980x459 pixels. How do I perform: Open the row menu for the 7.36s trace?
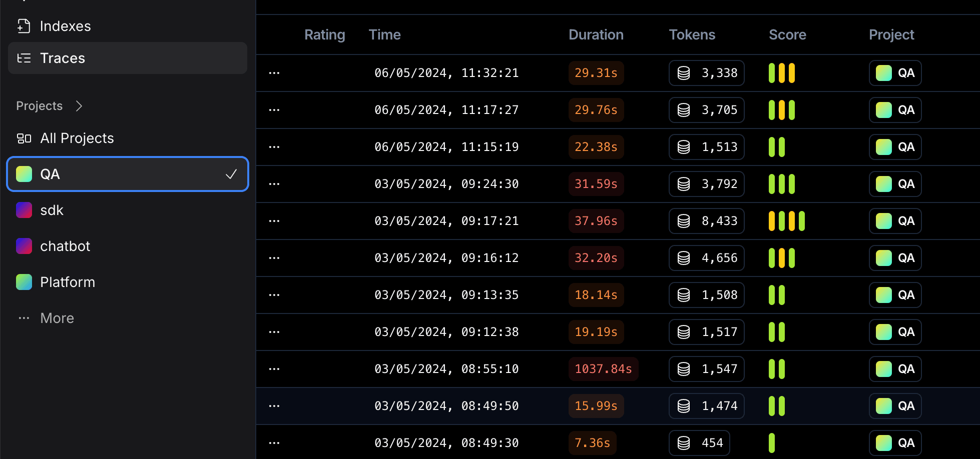pos(274,443)
